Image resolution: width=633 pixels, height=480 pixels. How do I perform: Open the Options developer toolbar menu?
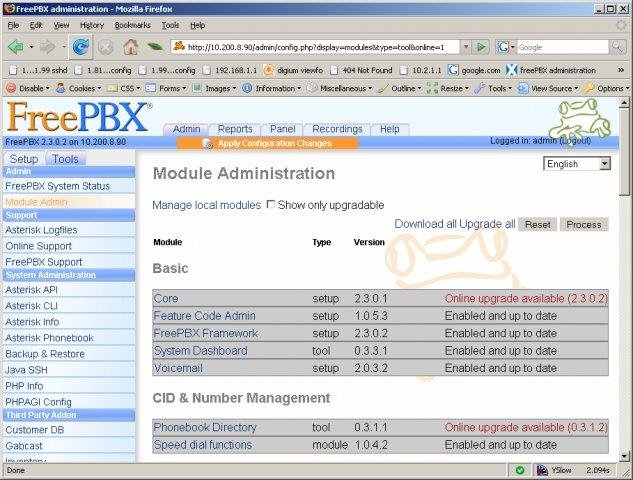pos(606,88)
